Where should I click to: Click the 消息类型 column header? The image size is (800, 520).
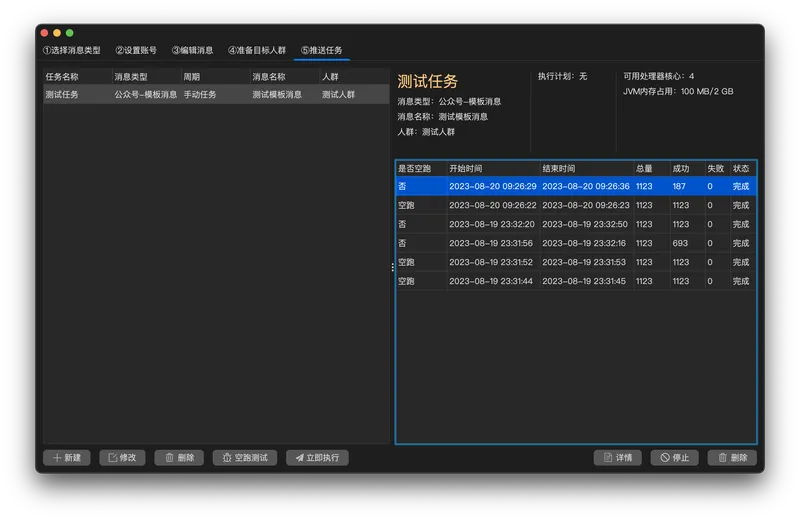[x=147, y=77]
